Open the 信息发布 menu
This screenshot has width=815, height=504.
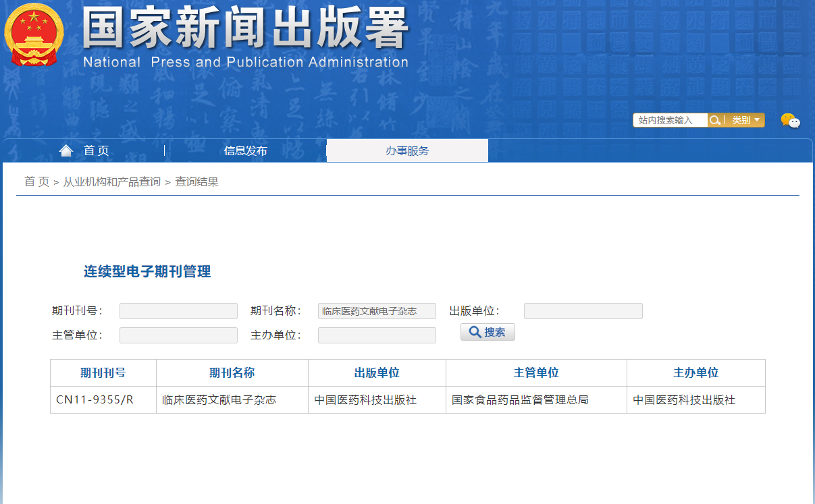coord(245,150)
